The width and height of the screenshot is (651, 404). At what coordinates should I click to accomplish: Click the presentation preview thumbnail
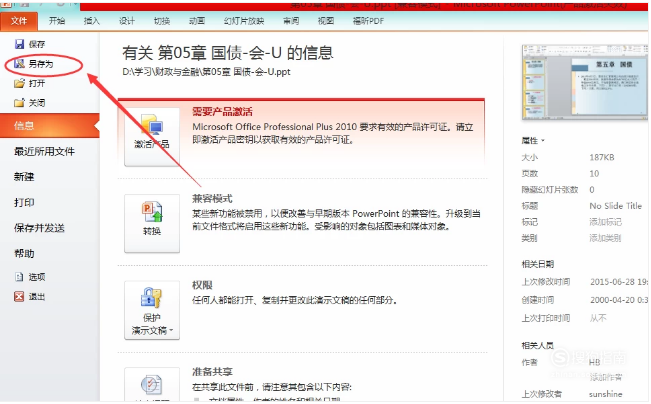pos(585,82)
